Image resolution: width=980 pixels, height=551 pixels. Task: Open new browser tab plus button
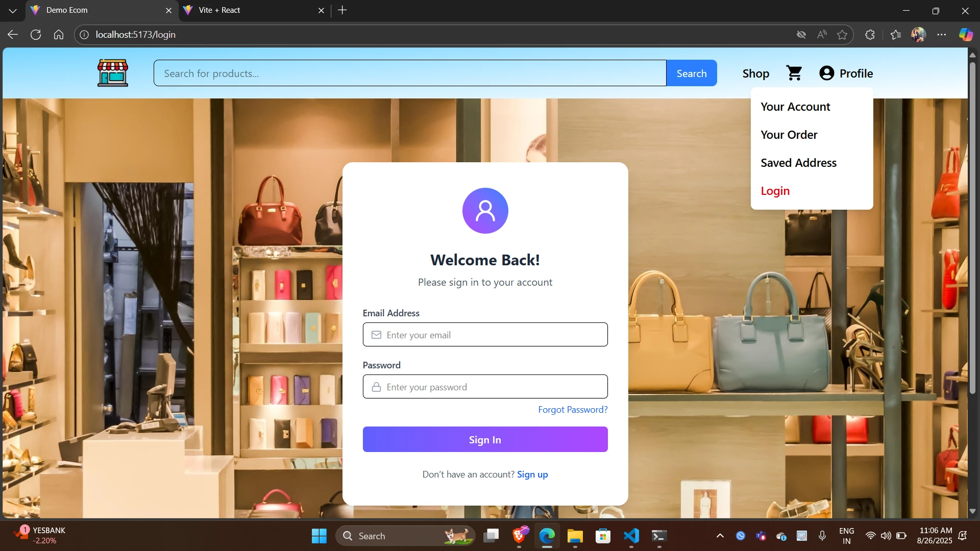342,10
